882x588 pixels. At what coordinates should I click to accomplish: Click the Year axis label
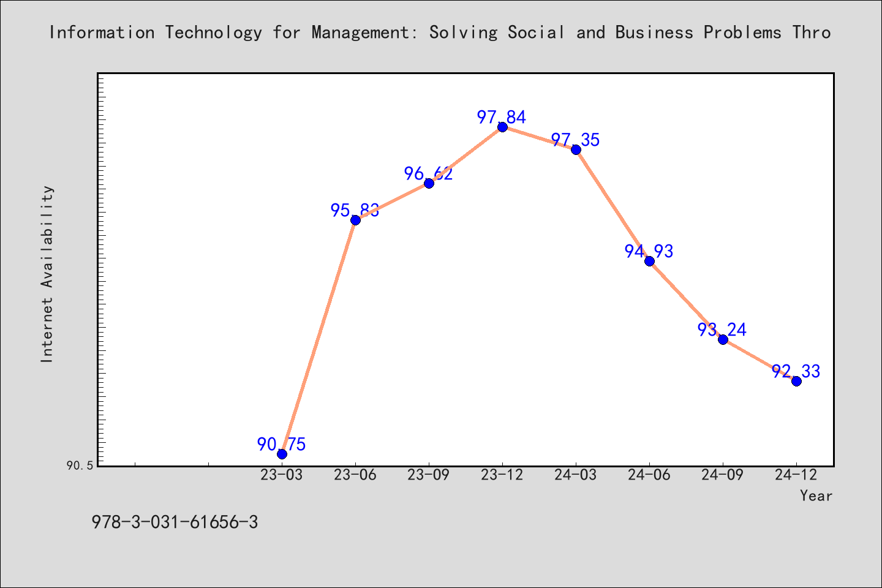(816, 496)
